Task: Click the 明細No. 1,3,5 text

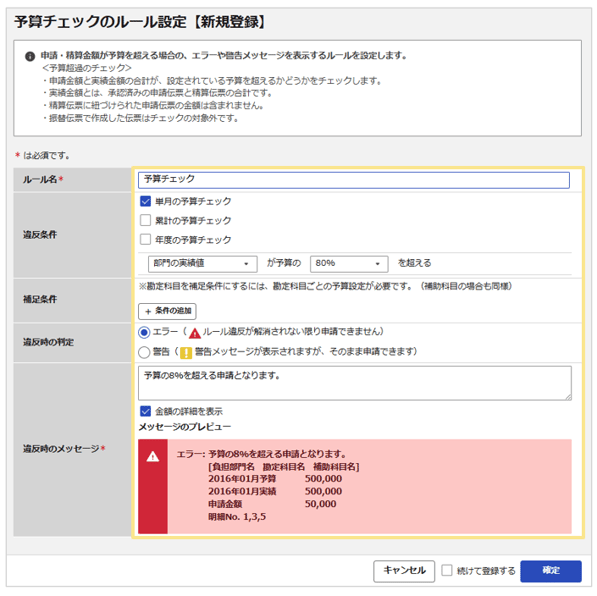Action: tap(237, 517)
